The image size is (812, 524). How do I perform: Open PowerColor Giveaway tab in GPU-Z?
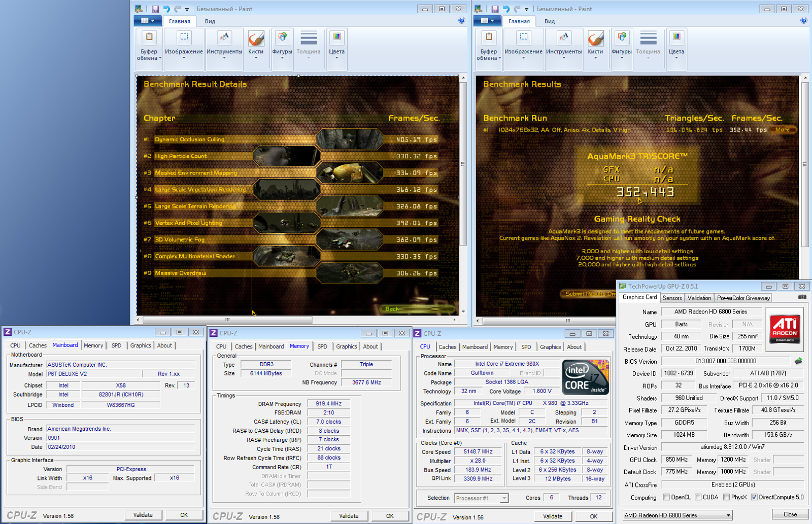743,298
